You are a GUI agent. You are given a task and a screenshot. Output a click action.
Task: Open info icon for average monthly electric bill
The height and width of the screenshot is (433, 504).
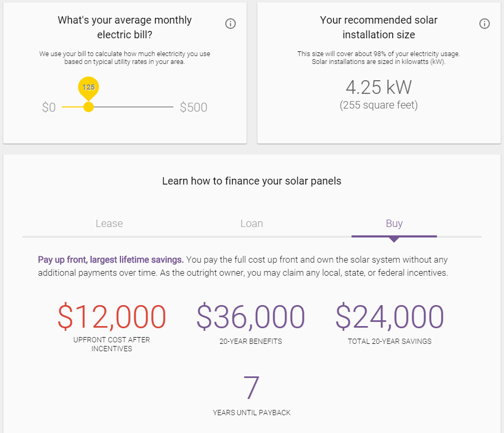[x=231, y=24]
